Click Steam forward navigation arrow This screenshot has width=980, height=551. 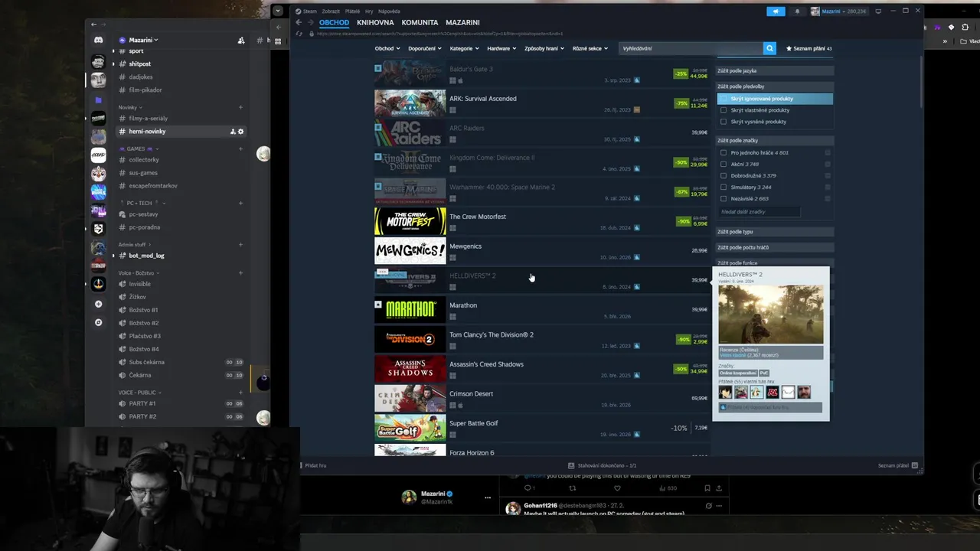(311, 23)
